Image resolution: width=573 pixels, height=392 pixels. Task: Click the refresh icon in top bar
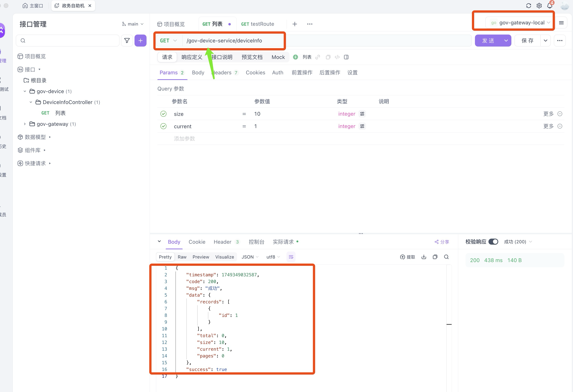[x=528, y=6]
